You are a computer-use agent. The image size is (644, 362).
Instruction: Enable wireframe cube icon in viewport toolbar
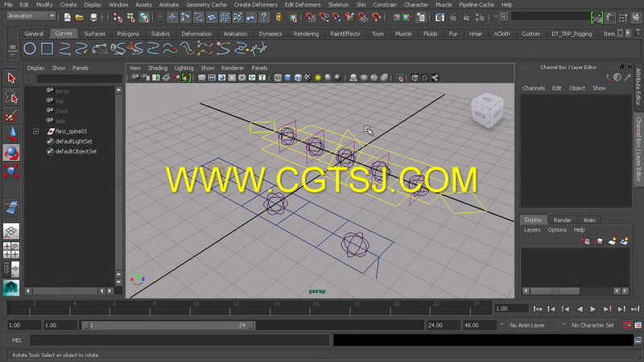click(278, 77)
